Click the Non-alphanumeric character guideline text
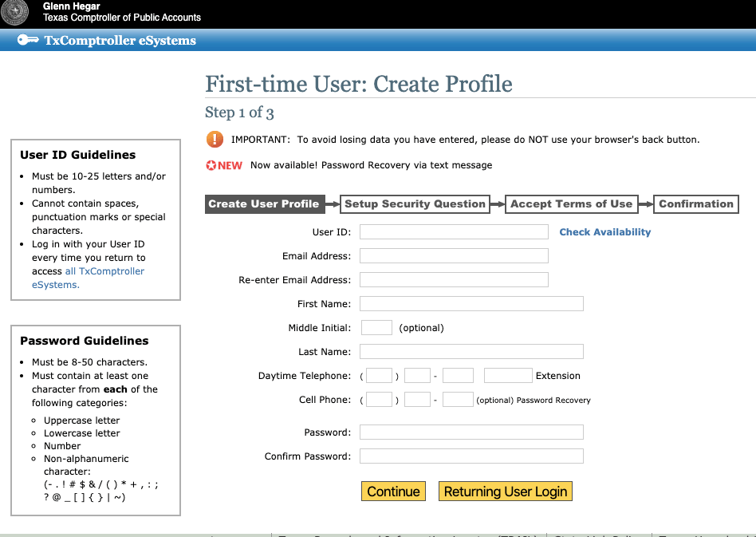756x537 pixels. coord(86,465)
